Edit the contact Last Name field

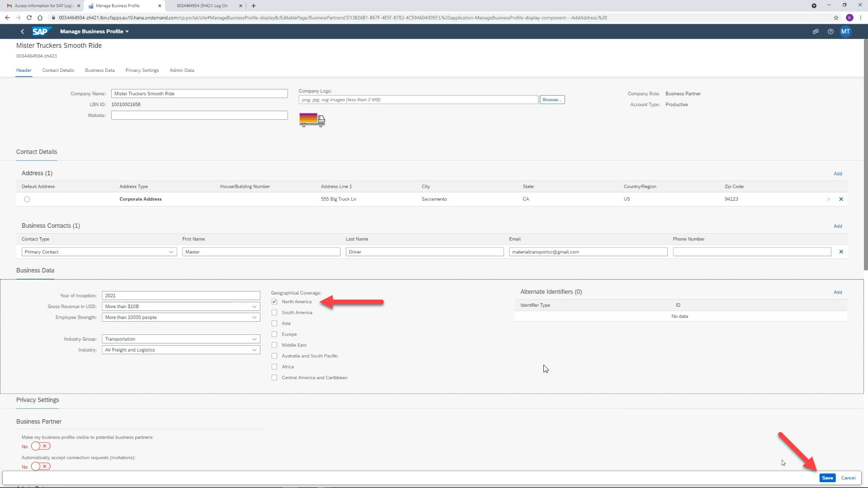(x=425, y=252)
